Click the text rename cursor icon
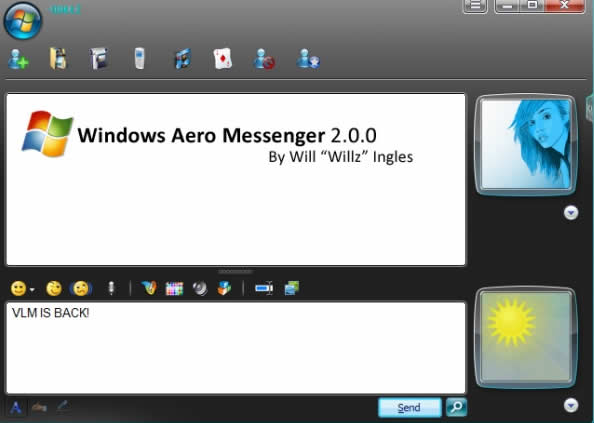Viewport: 594px width, 423px height. pyautogui.click(x=264, y=288)
